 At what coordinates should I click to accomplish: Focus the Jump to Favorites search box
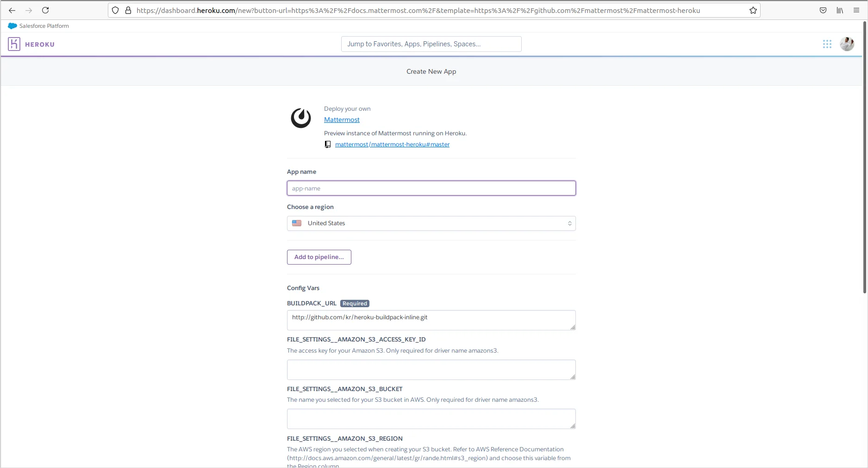click(x=431, y=44)
